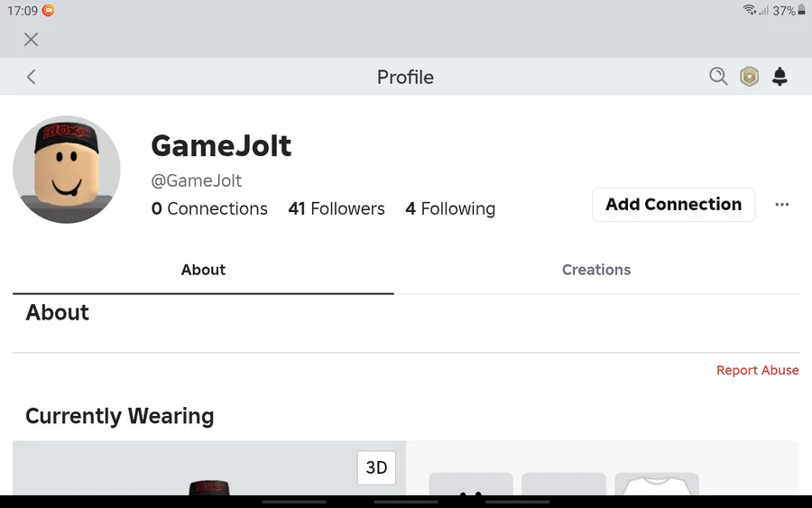Image resolution: width=812 pixels, height=508 pixels.
Task: Tap the battery indicator in status bar
Action: (x=802, y=10)
